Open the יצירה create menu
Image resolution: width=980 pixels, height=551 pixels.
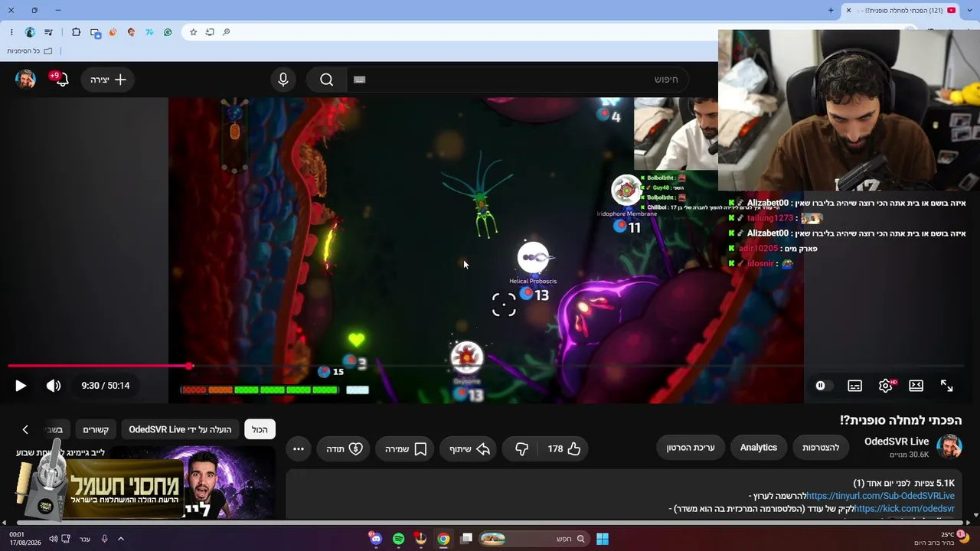(x=108, y=80)
